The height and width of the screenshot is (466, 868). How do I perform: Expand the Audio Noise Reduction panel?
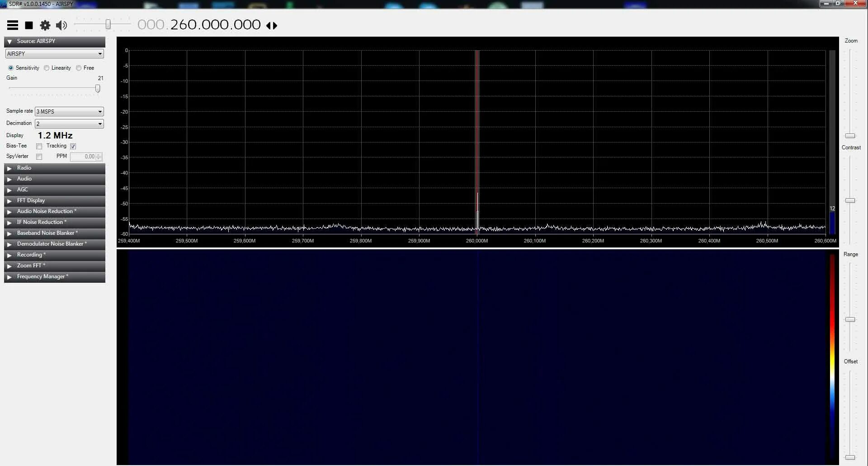55,212
